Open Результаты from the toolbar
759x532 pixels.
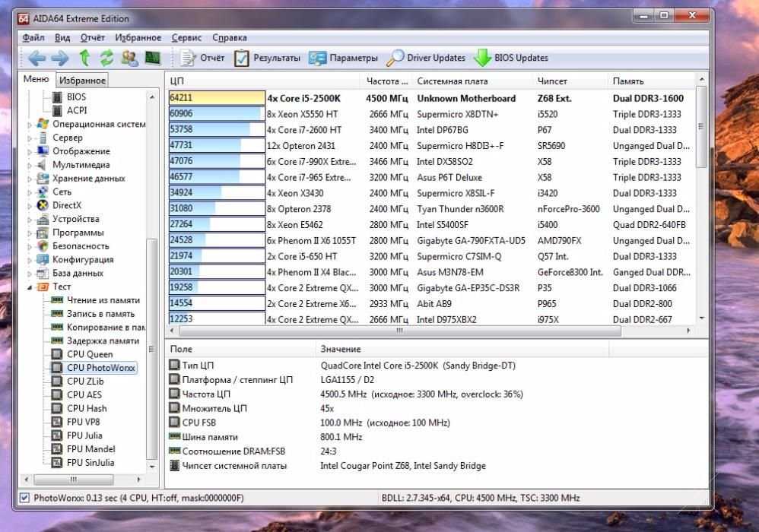point(267,58)
